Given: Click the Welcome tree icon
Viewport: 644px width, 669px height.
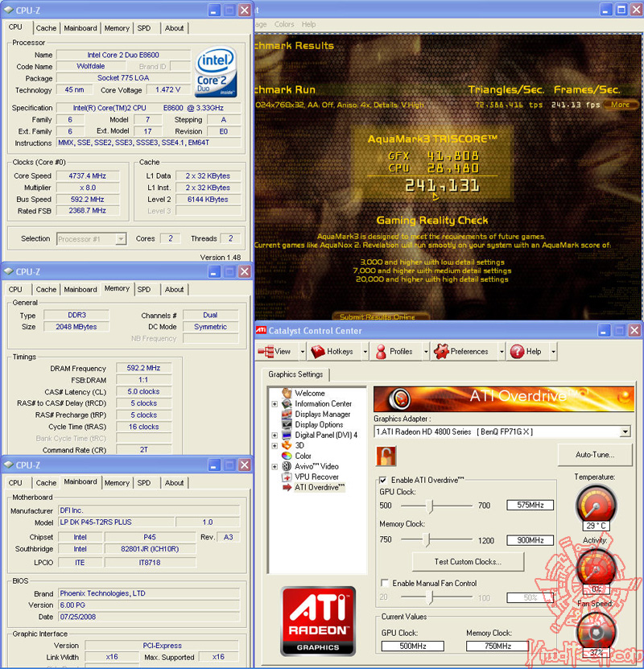Looking at the screenshot, I should (287, 393).
